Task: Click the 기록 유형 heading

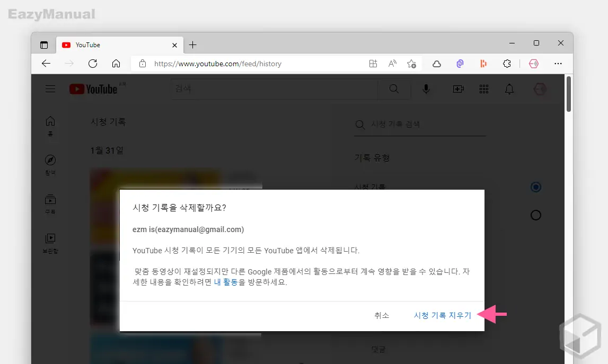Action: click(x=372, y=158)
